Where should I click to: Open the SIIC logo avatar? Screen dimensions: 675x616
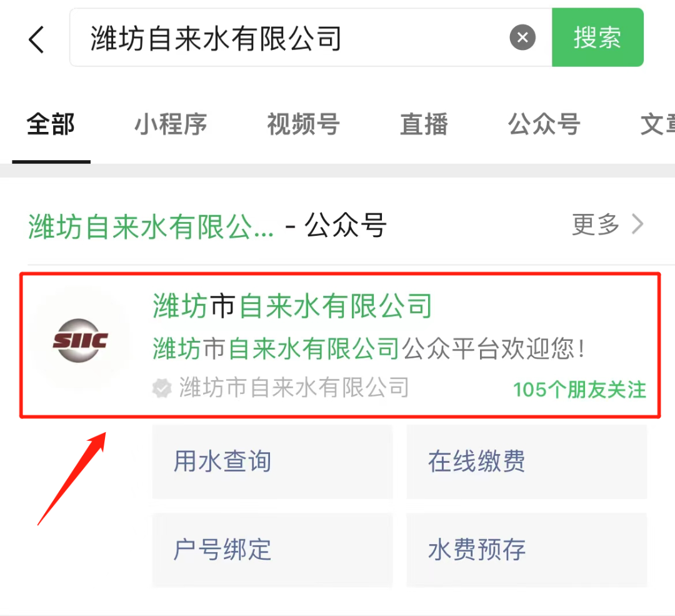(x=80, y=340)
